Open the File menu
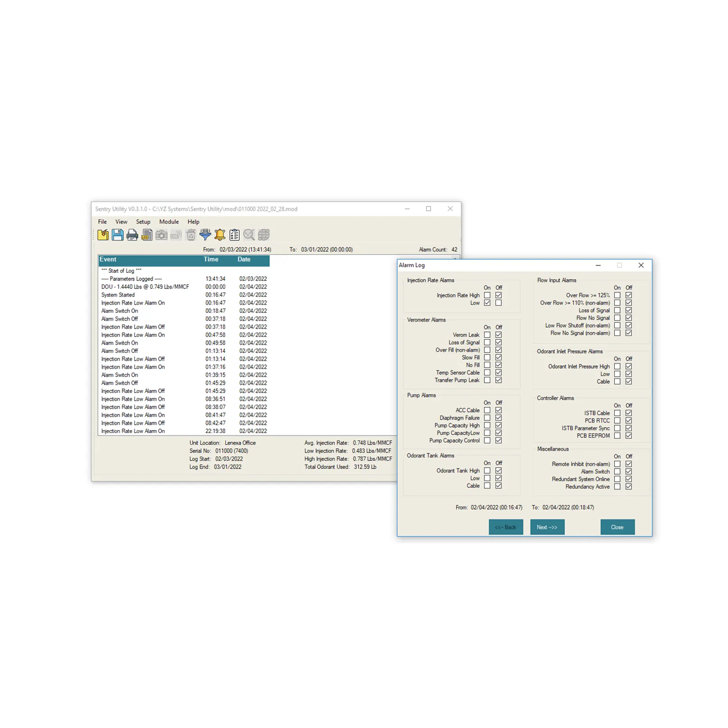The image size is (728, 728). [x=102, y=222]
